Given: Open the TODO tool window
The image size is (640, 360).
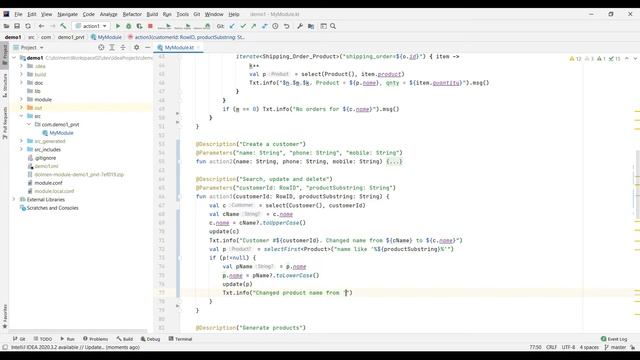Looking at the screenshot, I should click(x=43, y=339).
